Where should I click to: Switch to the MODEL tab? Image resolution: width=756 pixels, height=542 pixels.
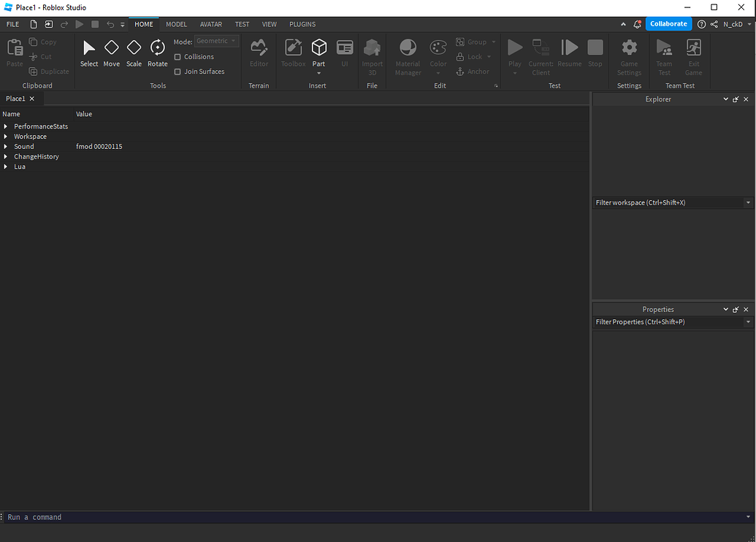point(177,24)
